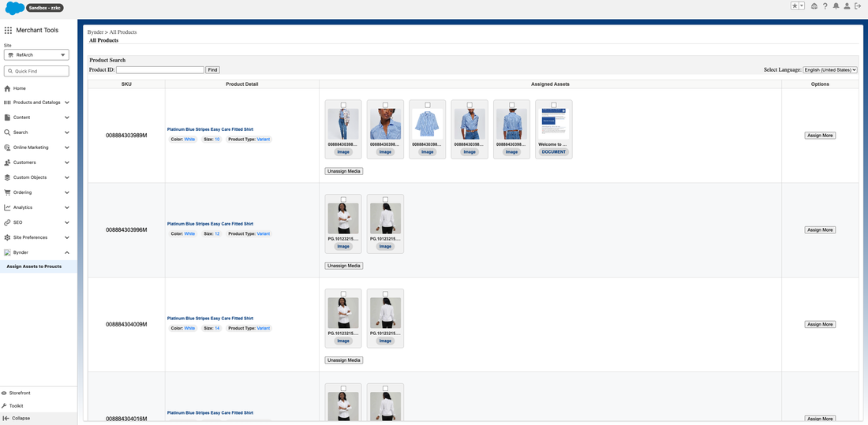This screenshot has width=868, height=425.
Task: Open the SEO menu label
Action: (x=17, y=222)
